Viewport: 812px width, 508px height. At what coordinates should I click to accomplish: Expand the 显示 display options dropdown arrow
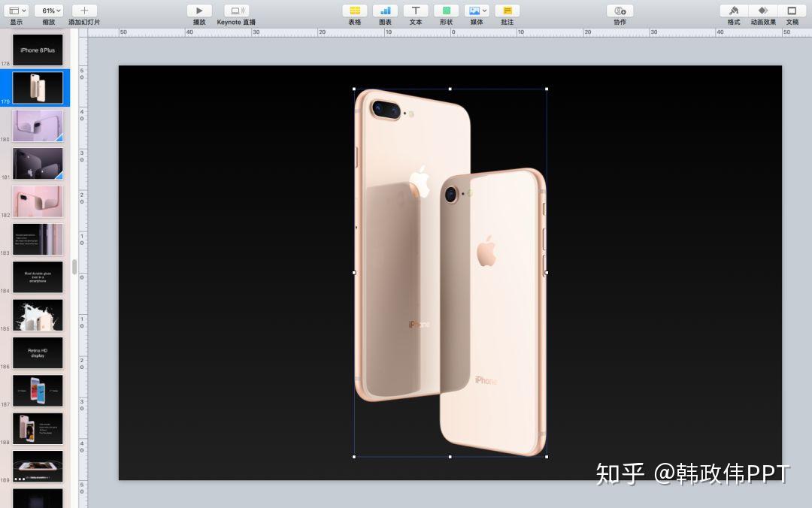(x=24, y=11)
